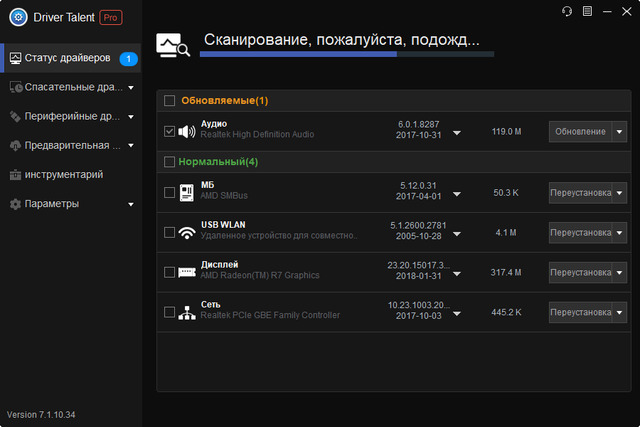Expand the Параметры sidebar section

pyautogui.click(x=131, y=204)
